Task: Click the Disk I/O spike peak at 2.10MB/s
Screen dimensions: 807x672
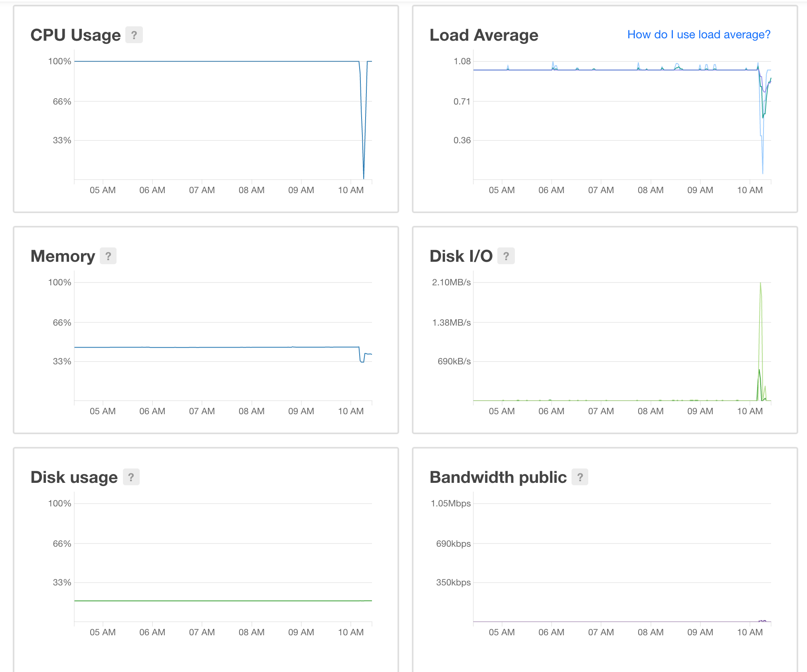Action: [760, 284]
